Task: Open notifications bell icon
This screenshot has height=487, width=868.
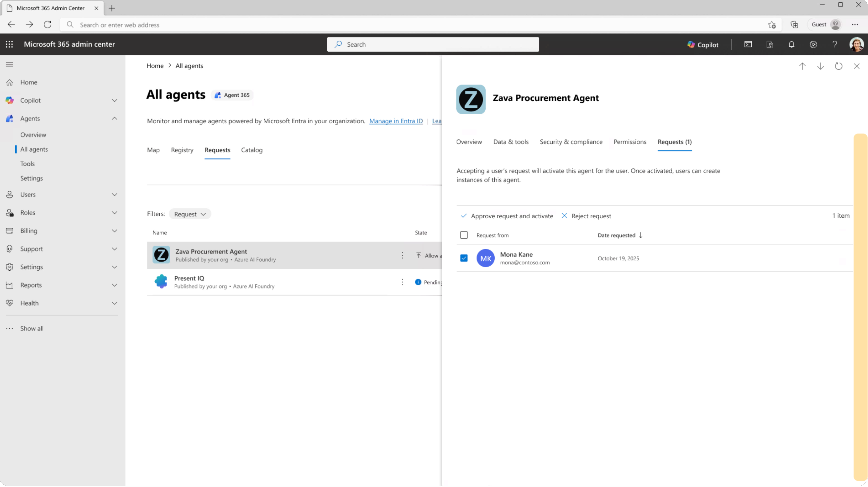Action: [x=791, y=44]
